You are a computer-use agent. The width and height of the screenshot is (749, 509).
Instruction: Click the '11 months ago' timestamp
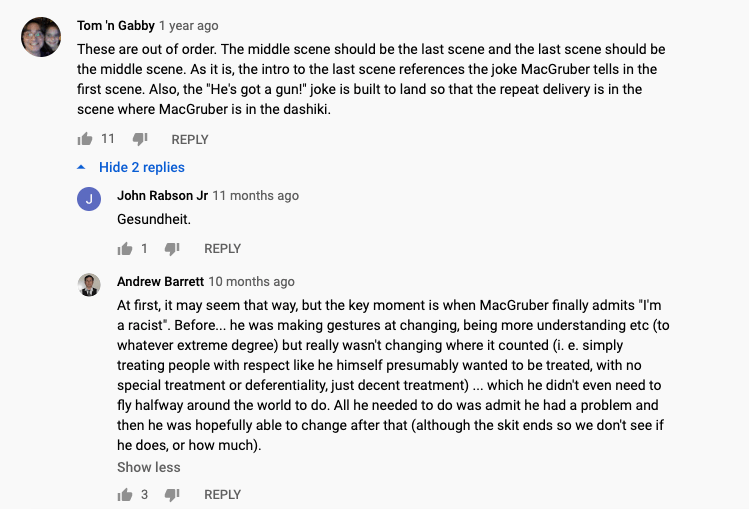pos(255,196)
